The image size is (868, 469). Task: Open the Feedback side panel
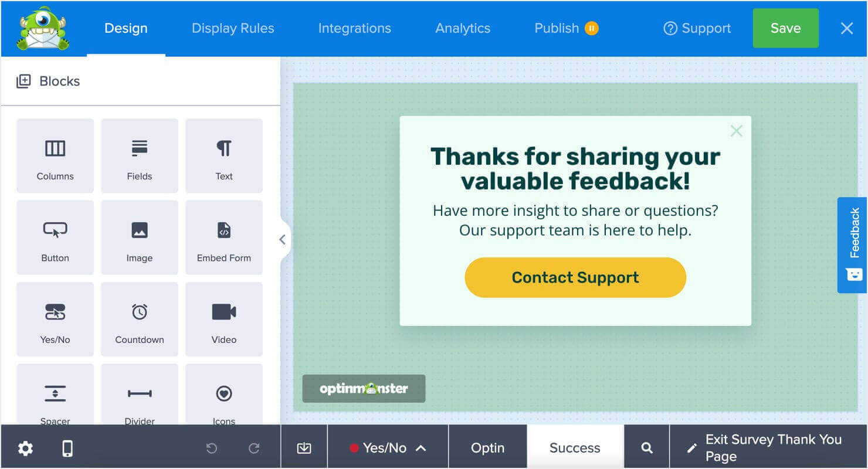tap(854, 245)
